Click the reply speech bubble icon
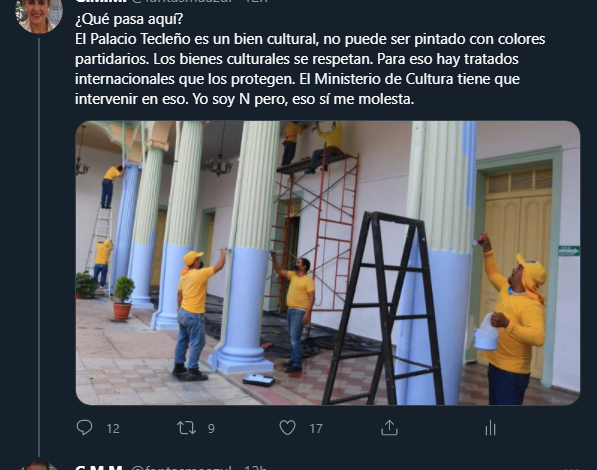The width and height of the screenshot is (597, 470). click(x=84, y=428)
